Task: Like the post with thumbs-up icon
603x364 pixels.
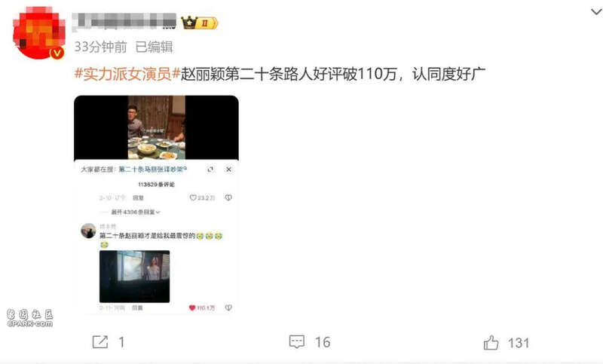Action: (x=491, y=342)
